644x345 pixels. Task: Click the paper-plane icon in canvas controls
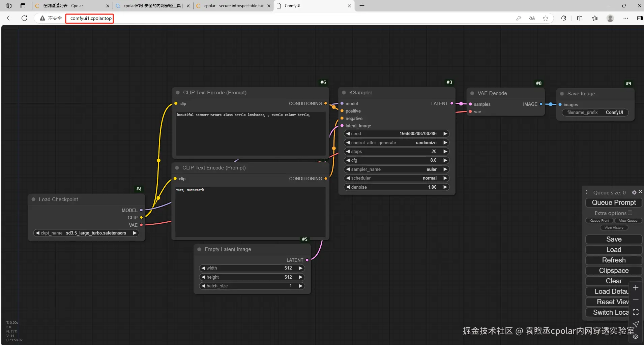(636, 324)
